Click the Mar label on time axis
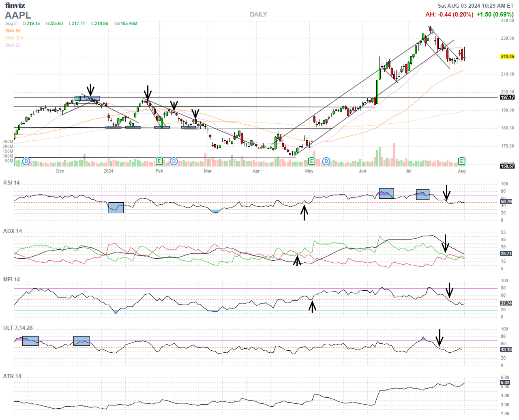This screenshot has width=519, height=420. [x=208, y=171]
